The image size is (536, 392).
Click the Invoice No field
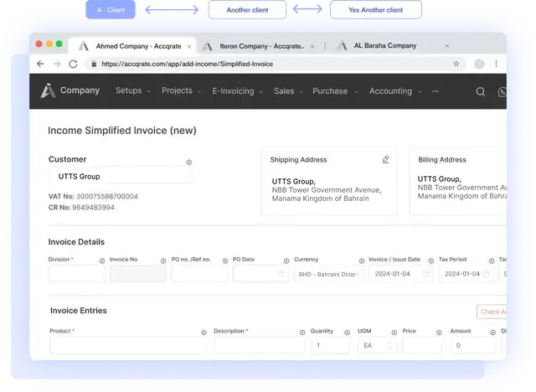pos(137,274)
